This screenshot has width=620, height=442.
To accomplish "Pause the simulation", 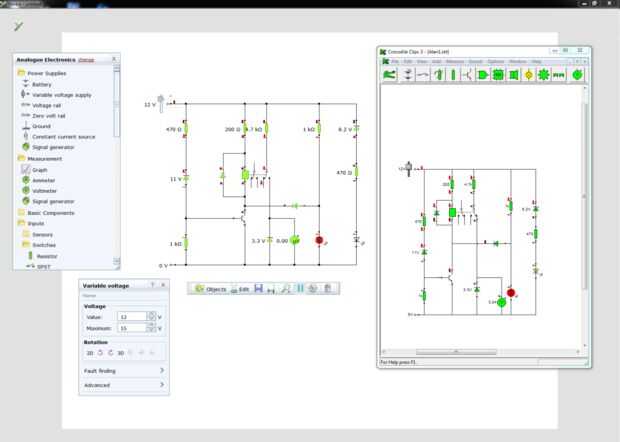I will click(300, 288).
